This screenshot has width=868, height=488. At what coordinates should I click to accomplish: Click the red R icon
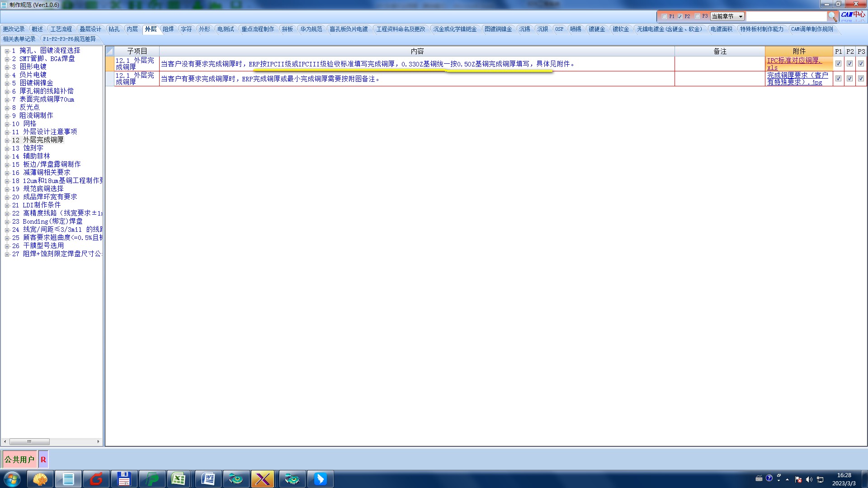[43, 460]
